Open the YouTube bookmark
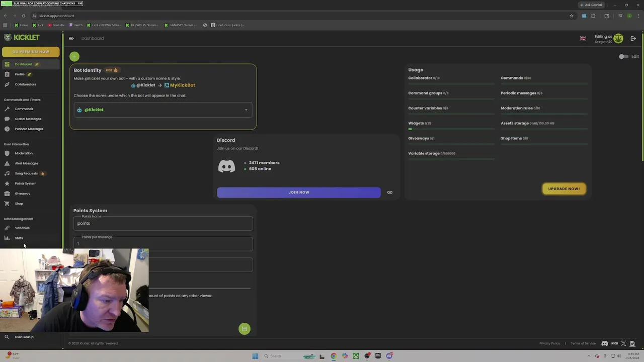The width and height of the screenshot is (644, 362). tap(56, 25)
